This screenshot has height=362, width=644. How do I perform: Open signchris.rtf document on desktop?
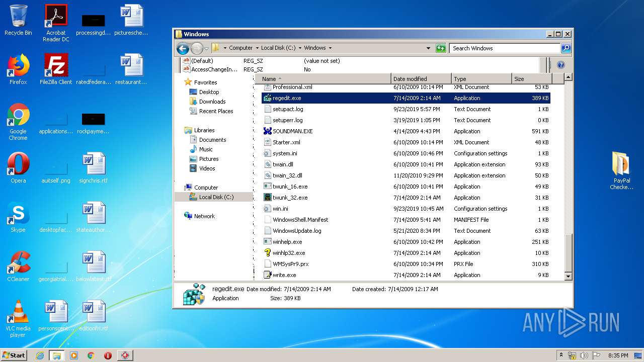[x=94, y=168]
